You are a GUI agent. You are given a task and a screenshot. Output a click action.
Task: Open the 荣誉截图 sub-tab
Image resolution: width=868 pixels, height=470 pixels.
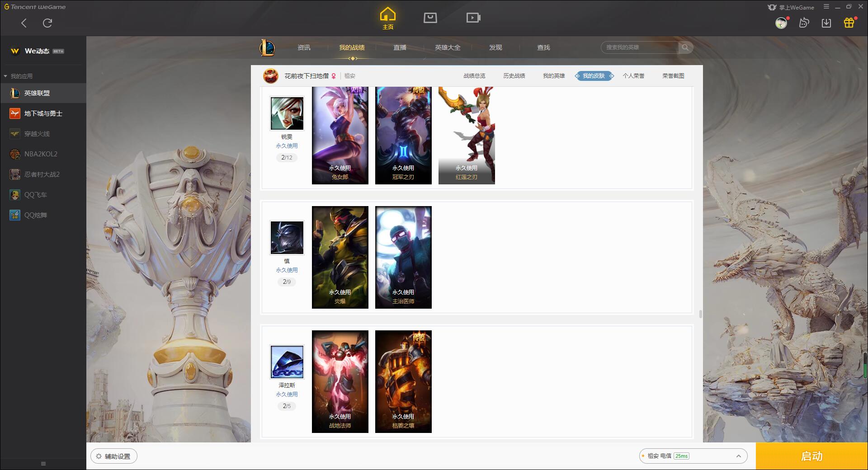pos(673,76)
